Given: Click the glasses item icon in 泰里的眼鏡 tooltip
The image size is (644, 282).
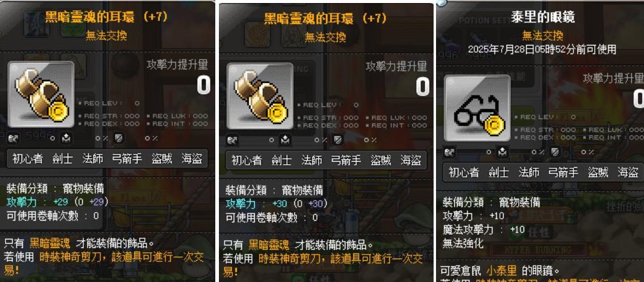Looking at the screenshot, I should 477,108.
